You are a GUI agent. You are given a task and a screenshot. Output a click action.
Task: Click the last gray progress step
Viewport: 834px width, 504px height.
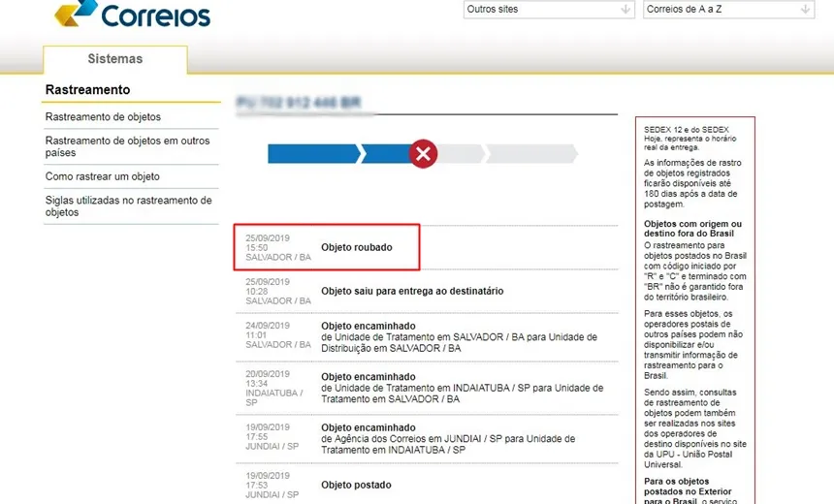pyautogui.click(x=531, y=154)
